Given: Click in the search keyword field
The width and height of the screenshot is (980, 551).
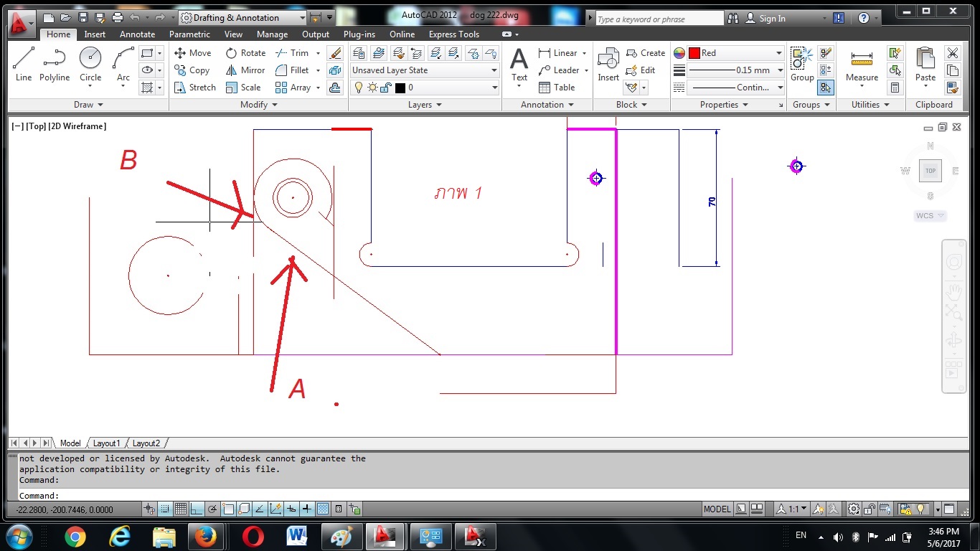Looking at the screenshot, I should click(x=659, y=19).
